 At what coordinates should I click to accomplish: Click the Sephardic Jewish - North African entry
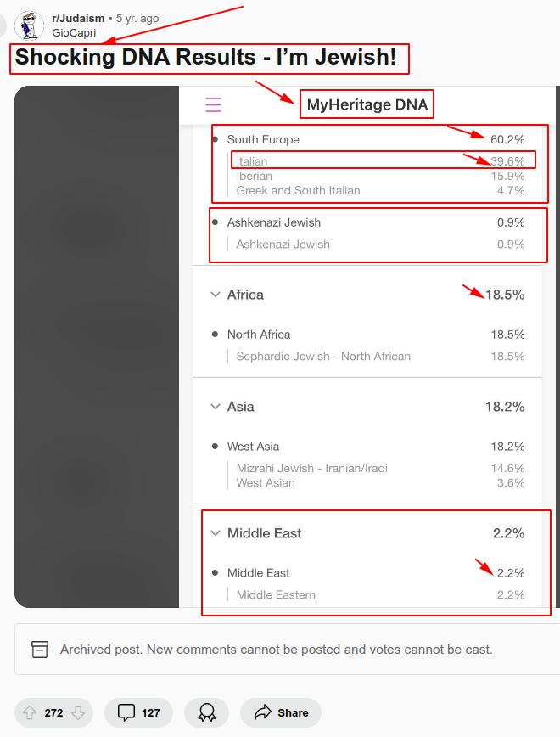click(x=323, y=357)
